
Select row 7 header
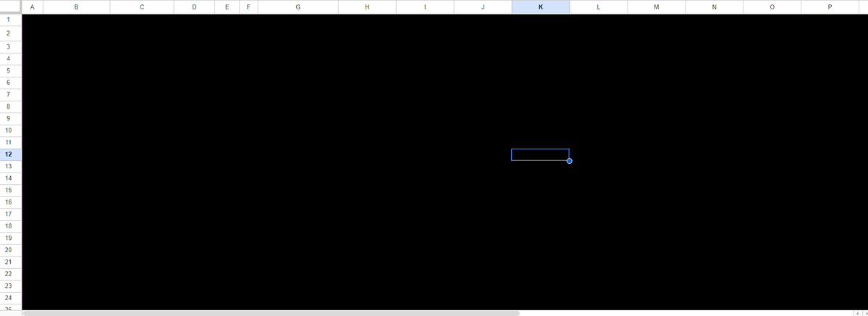coord(11,95)
